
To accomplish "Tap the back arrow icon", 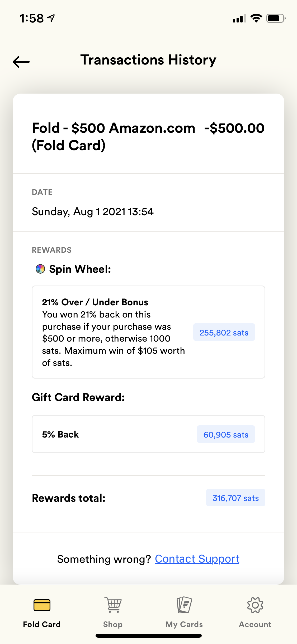I will [21, 62].
